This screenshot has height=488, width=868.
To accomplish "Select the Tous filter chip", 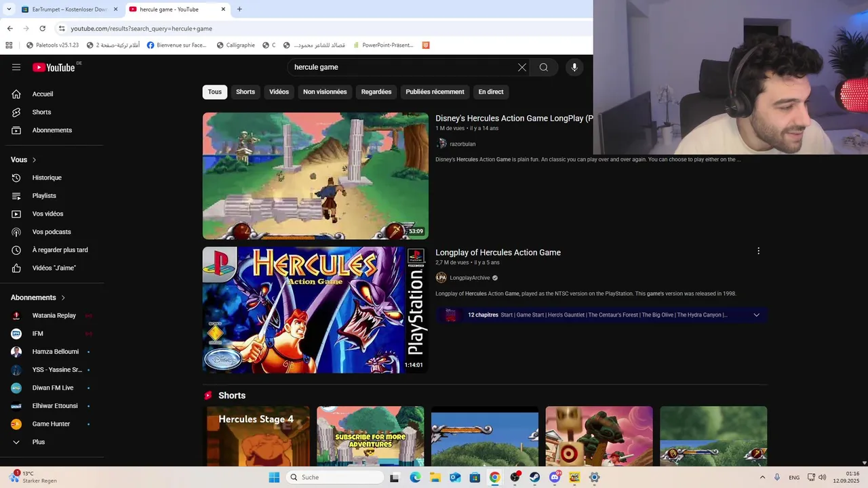I will click(x=215, y=92).
